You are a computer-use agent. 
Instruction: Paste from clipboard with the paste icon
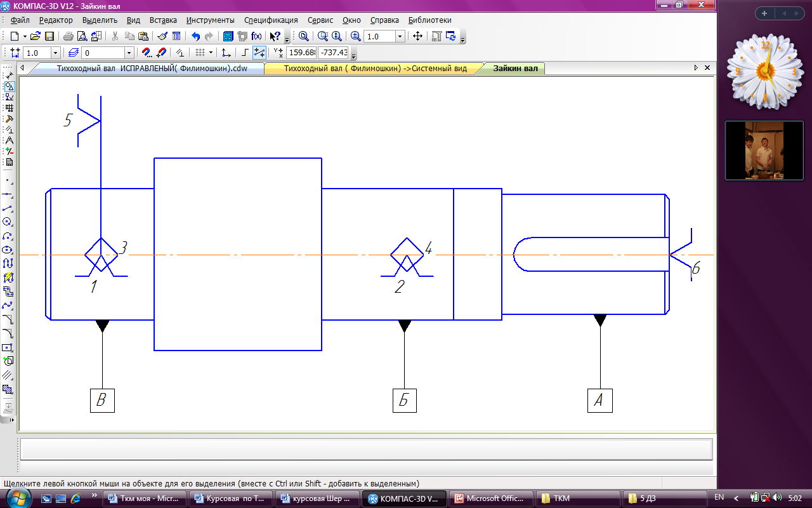(x=143, y=36)
